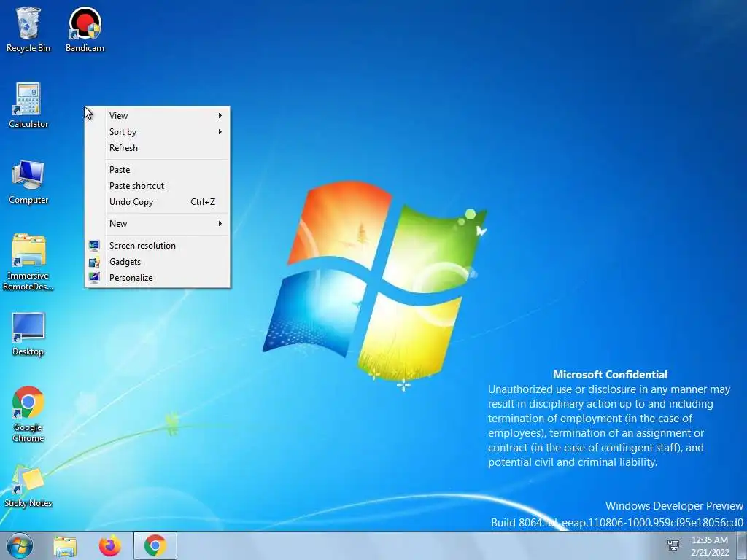Image resolution: width=747 pixels, height=560 pixels.
Task: Select the Calculator desktop shortcut
Action: click(x=28, y=105)
